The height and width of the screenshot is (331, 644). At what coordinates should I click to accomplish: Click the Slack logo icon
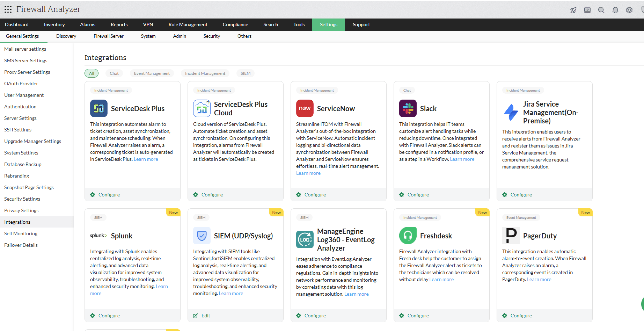coord(408,108)
